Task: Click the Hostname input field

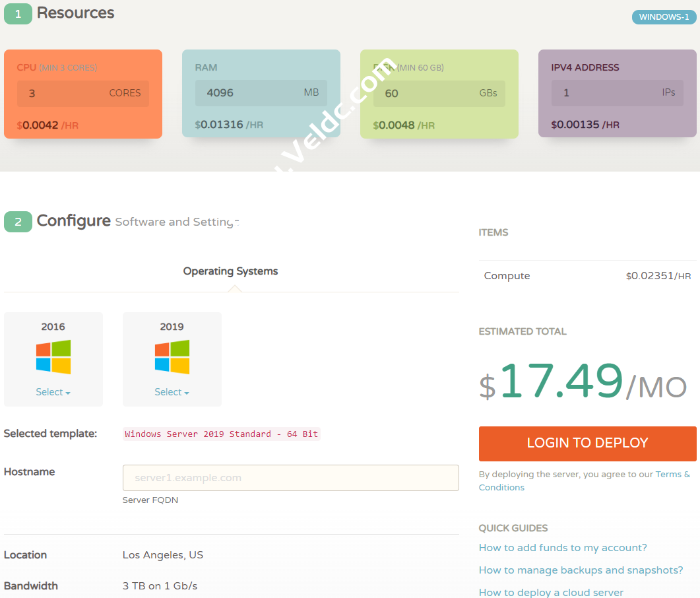Action: (x=290, y=478)
